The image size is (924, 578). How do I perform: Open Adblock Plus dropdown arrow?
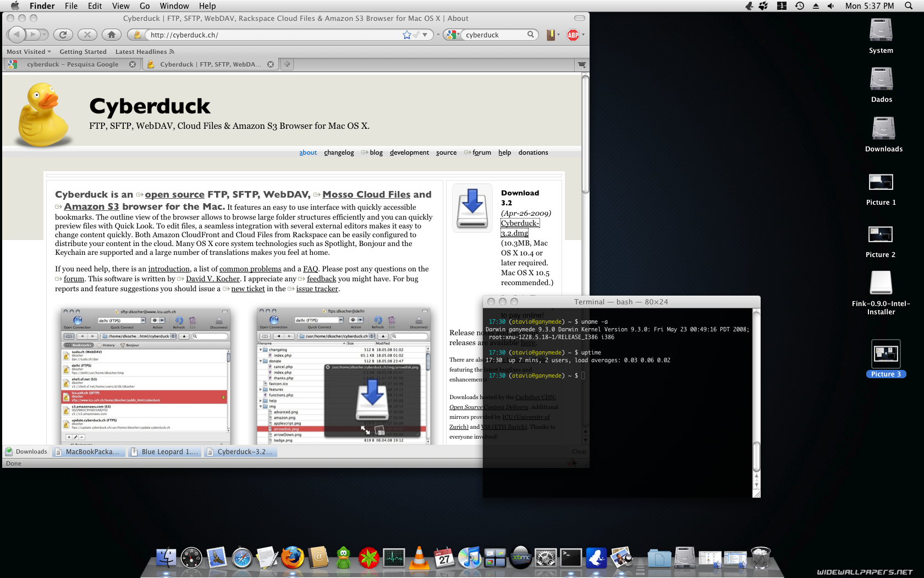point(583,35)
